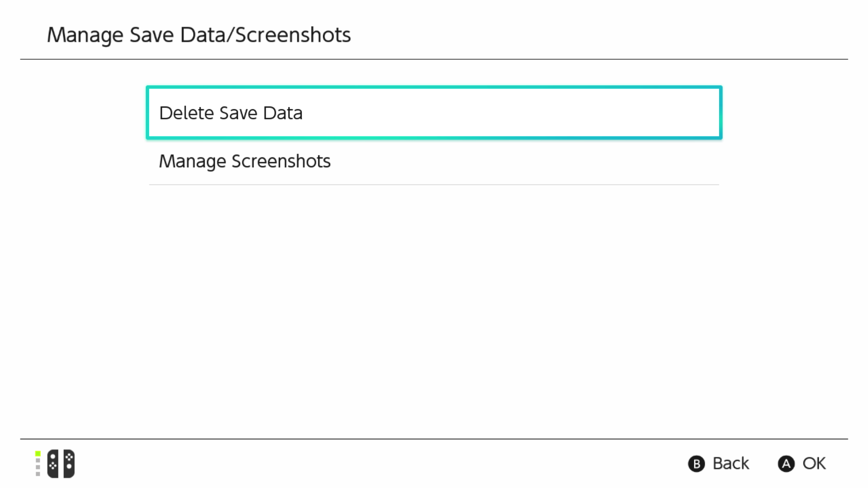
Task: Click the right Joy-Con's face button cluster
Action: [x=69, y=457]
